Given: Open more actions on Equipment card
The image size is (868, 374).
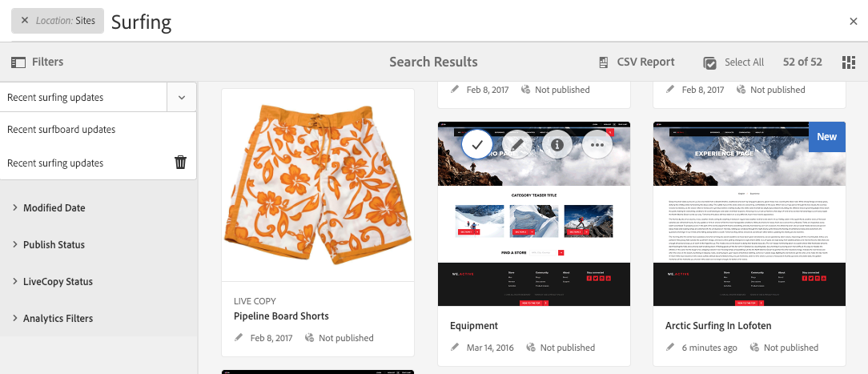Looking at the screenshot, I should (597, 145).
